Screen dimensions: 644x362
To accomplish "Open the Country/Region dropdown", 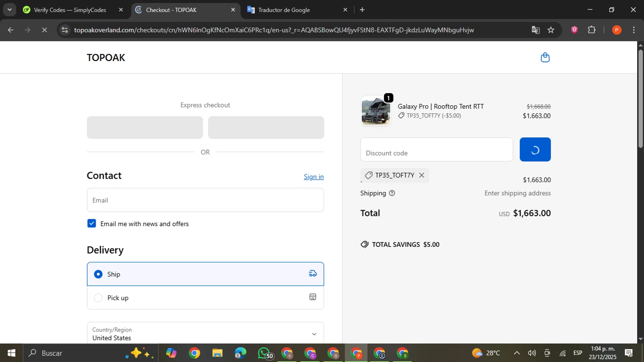I will tap(205, 333).
